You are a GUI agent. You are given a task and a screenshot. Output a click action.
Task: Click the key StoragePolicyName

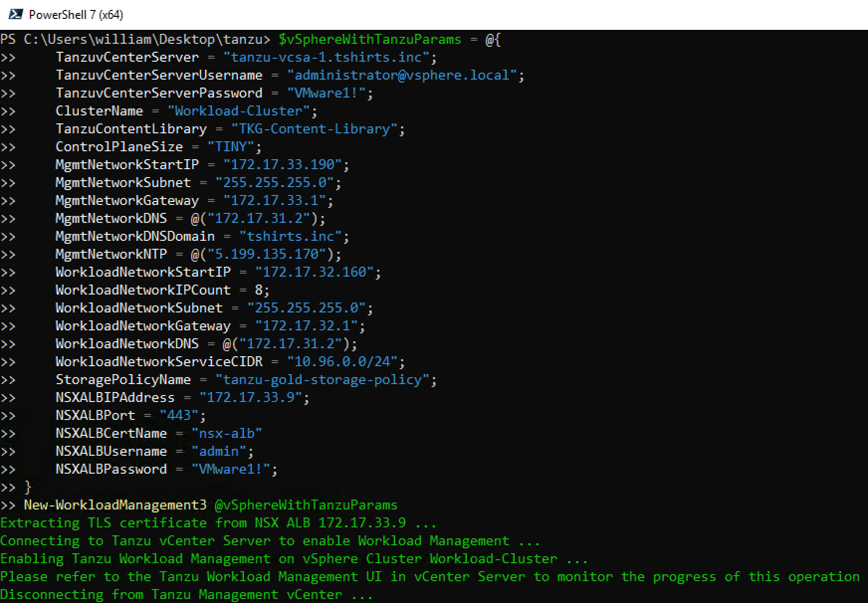(123, 380)
